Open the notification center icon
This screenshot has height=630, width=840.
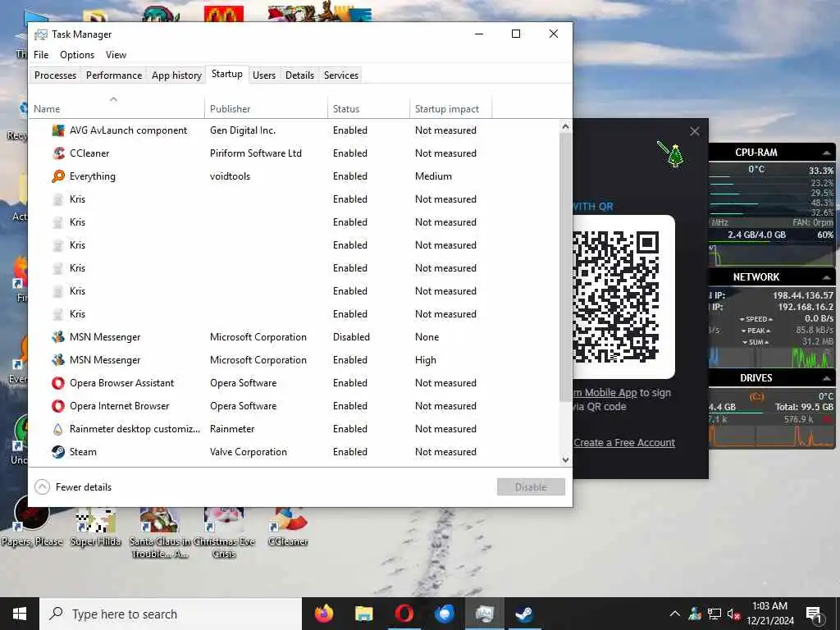[814, 615]
